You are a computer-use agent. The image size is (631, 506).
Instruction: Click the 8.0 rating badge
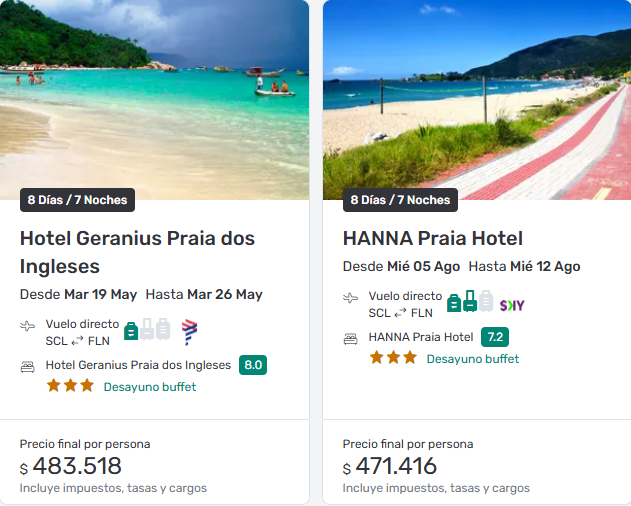[x=253, y=365]
